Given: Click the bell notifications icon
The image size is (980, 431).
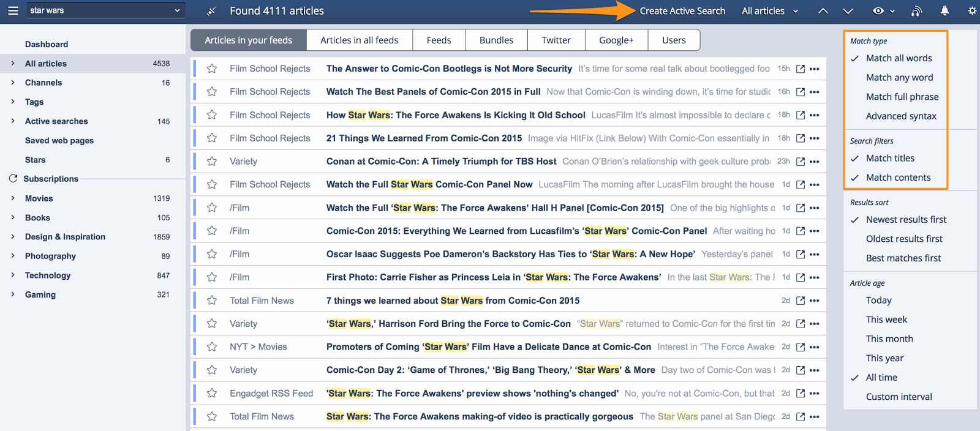Looking at the screenshot, I should [944, 10].
